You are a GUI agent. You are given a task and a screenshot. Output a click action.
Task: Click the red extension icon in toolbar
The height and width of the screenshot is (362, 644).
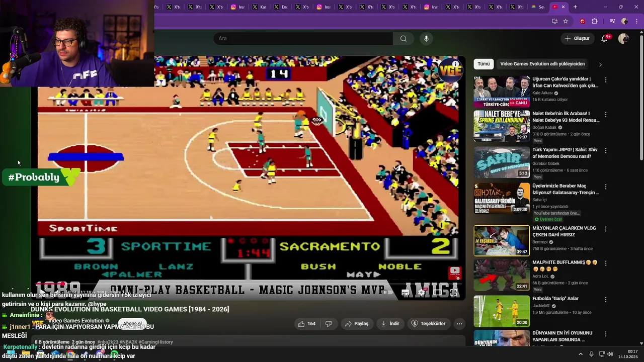click(x=583, y=21)
